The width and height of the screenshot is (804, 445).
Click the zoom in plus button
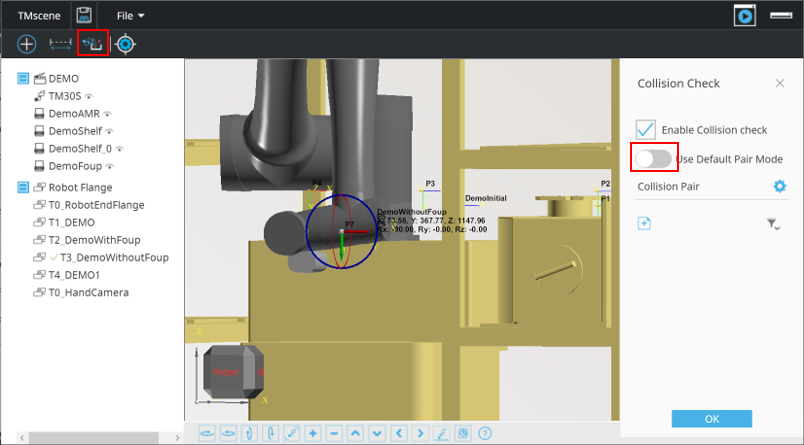[313, 433]
